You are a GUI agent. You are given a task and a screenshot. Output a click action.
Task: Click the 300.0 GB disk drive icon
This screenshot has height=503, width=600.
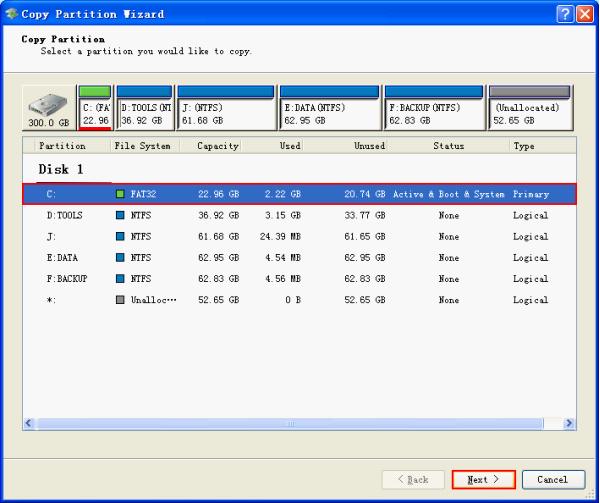[49, 108]
